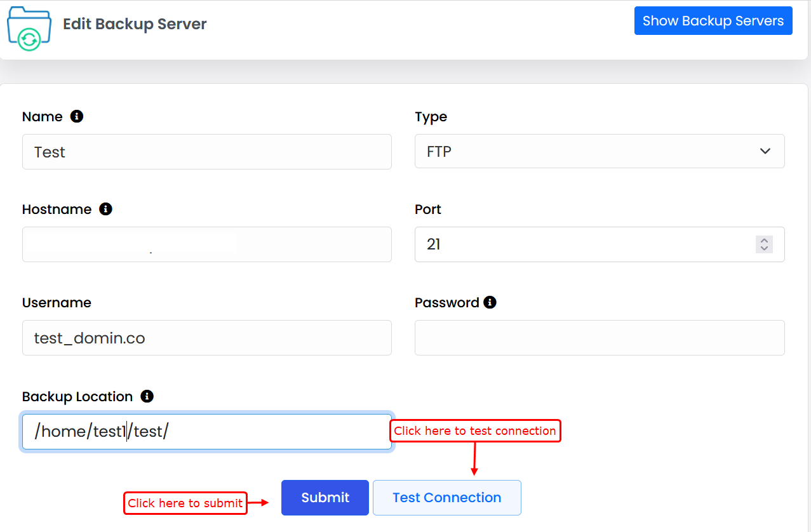Click the empty Password field
Screen dimensions: 811x532
point(599,338)
